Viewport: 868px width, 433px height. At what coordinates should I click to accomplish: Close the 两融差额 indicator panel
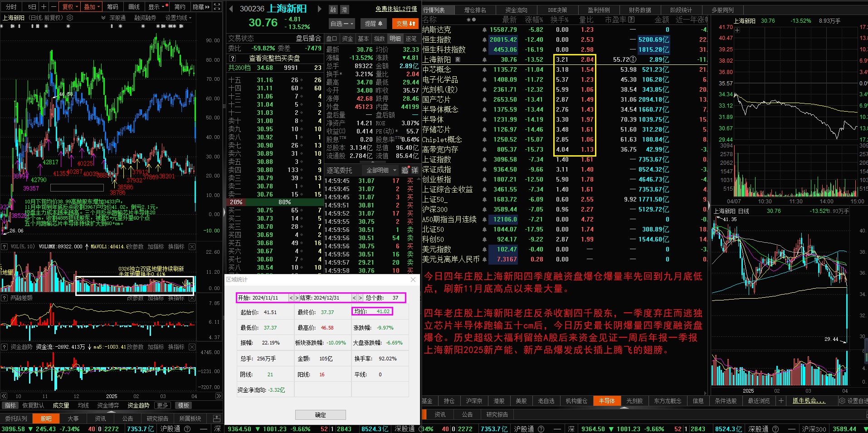(x=192, y=298)
